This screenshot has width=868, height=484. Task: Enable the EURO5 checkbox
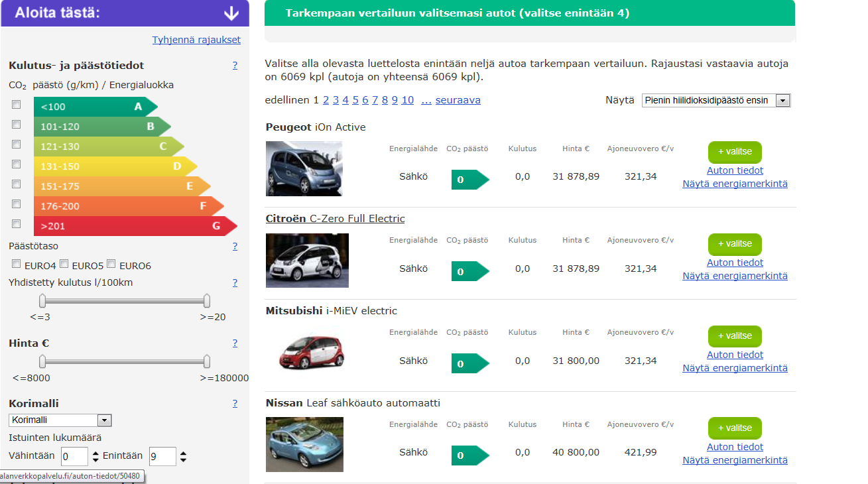click(x=64, y=264)
